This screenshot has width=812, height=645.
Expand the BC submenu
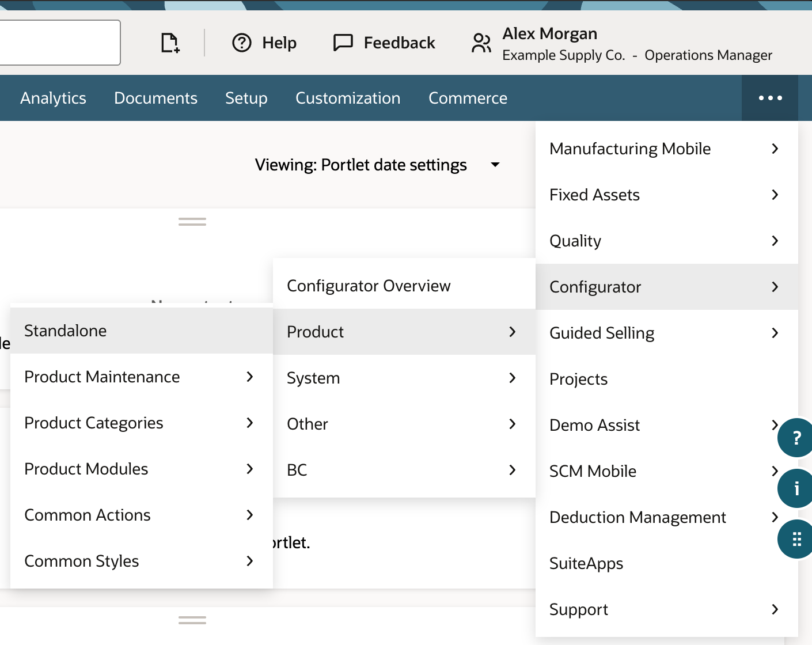click(x=404, y=470)
